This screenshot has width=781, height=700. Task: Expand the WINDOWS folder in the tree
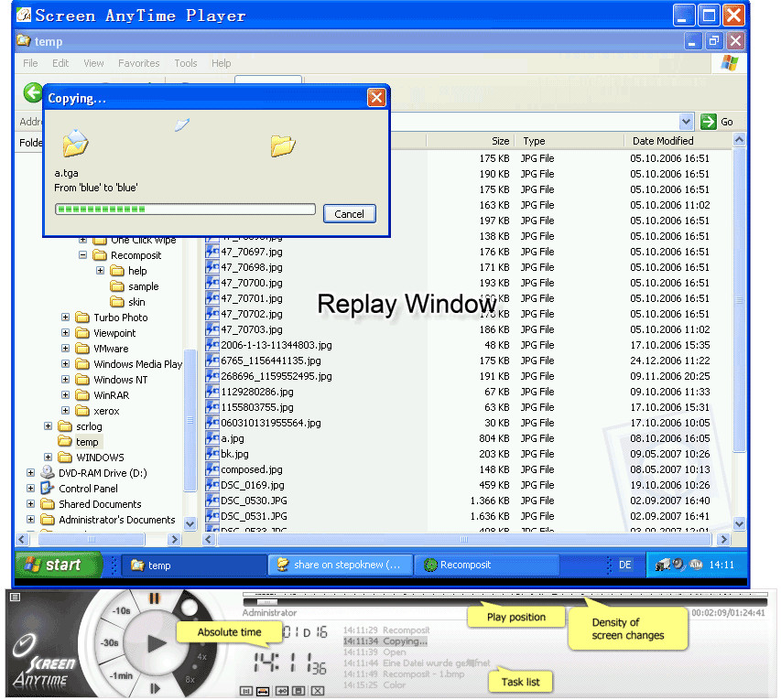[48, 457]
